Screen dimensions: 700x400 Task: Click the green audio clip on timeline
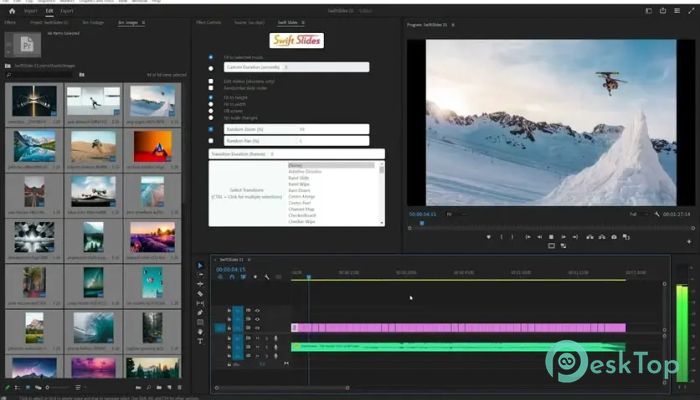(458, 347)
